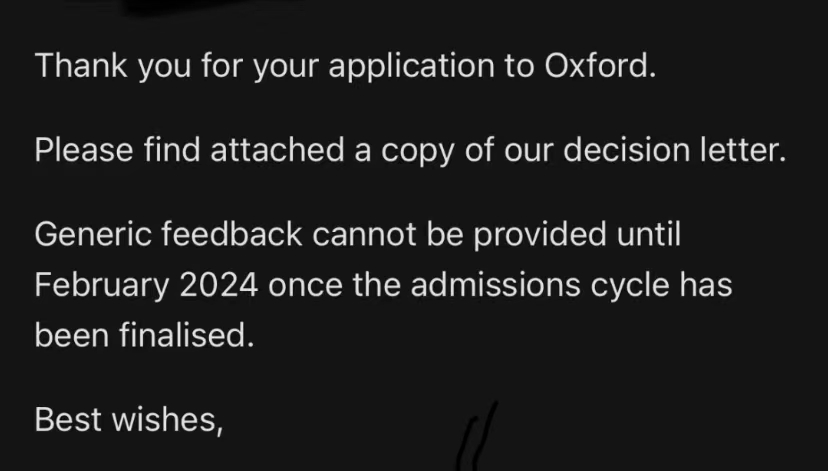This screenshot has height=471, width=828.
Task: Click the "Best wishes," sign-off line
Action: [x=128, y=420]
